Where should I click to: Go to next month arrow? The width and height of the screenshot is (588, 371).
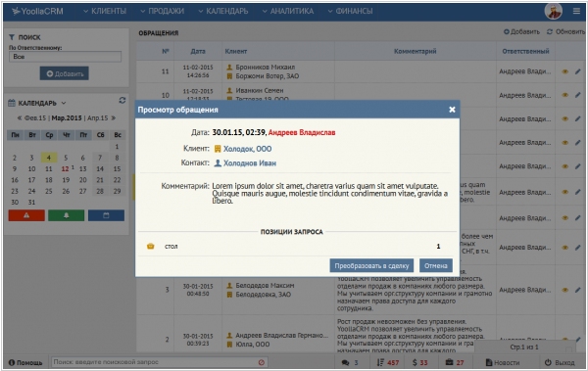click(x=114, y=118)
